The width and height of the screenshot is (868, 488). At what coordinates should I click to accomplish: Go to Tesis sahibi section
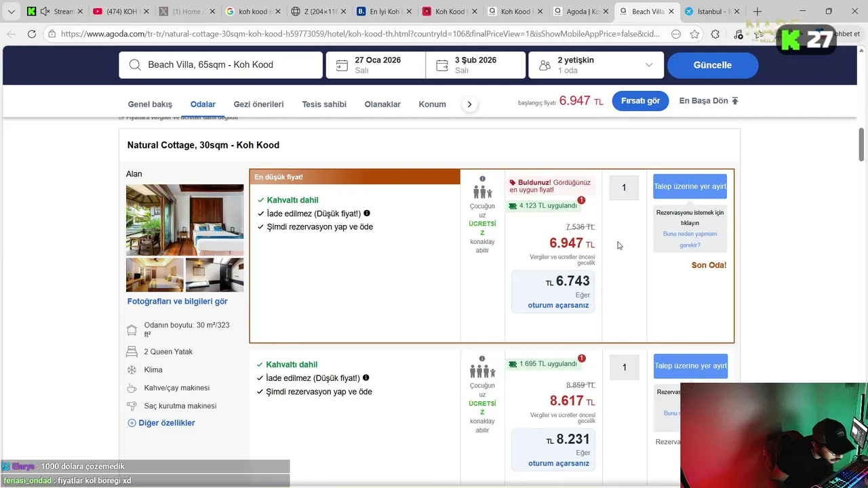[324, 104]
